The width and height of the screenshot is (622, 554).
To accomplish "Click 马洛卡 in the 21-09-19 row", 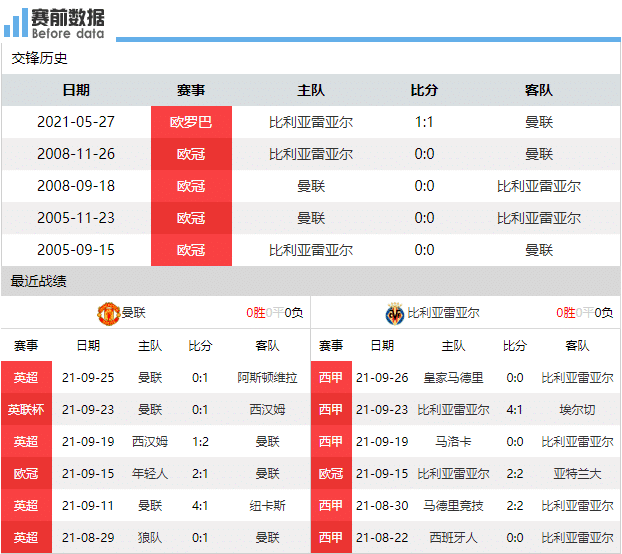I will tap(453, 441).
